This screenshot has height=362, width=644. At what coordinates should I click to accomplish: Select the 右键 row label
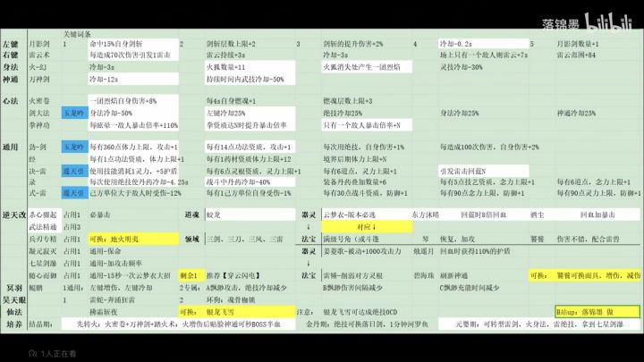10,55
